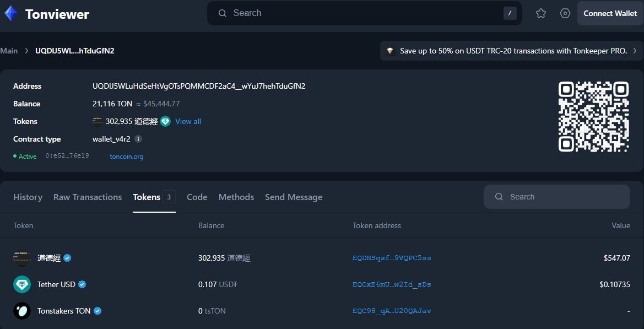Click View all tokens link
This screenshot has width=644, height=329.
[x=188, y=122]
